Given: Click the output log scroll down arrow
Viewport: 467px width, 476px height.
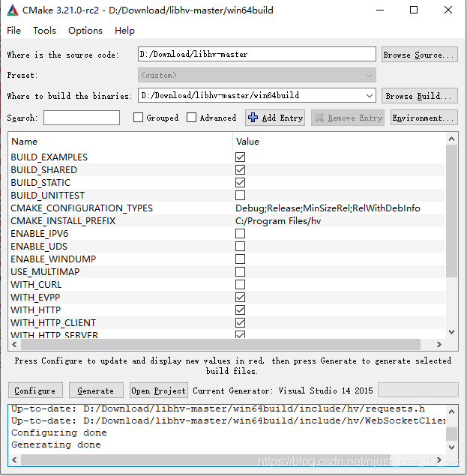Looking at the screenshot, I should (x=451, y=448).
